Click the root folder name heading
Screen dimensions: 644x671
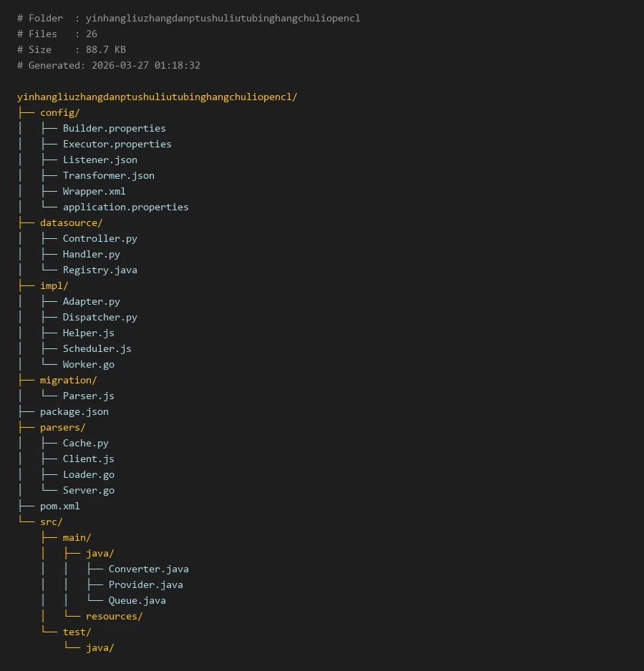click(x=157, y=97)
